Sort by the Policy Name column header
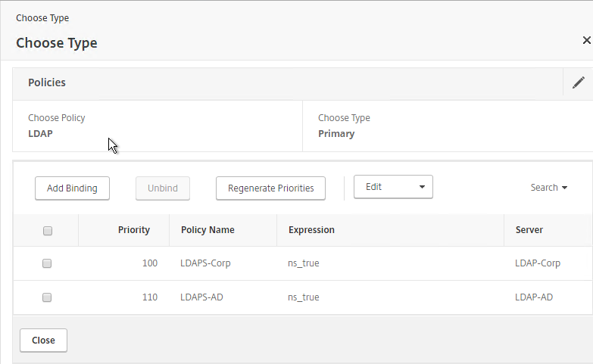 pyautogui.click(x=208, y=230)
